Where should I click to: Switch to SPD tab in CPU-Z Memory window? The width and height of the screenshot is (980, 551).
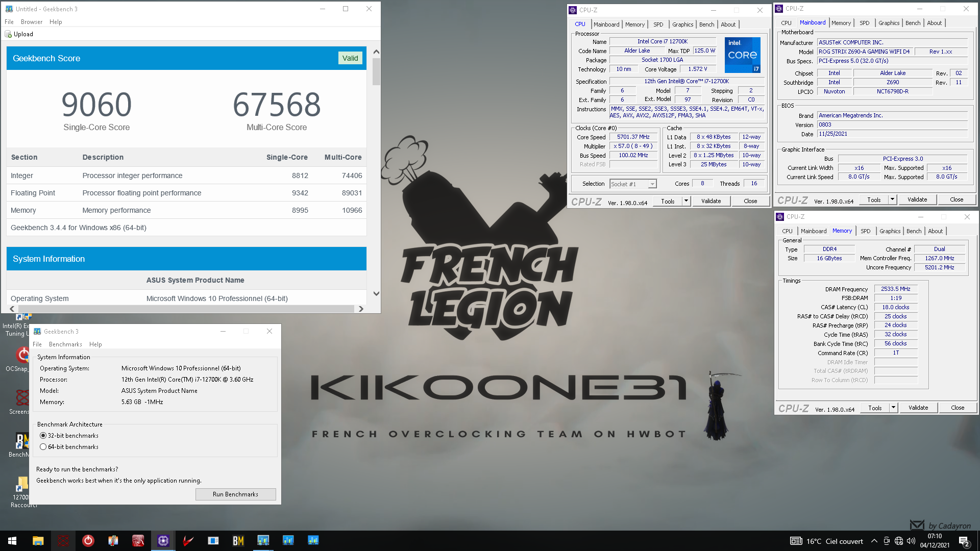(x=866, y=231)
